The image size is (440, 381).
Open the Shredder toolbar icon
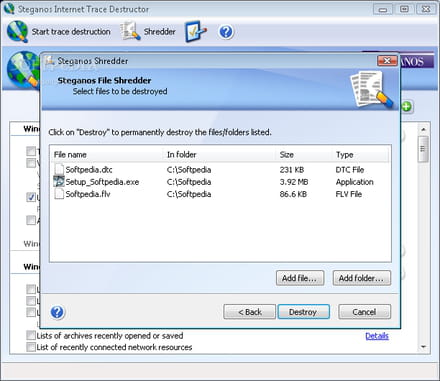(130, 31)
